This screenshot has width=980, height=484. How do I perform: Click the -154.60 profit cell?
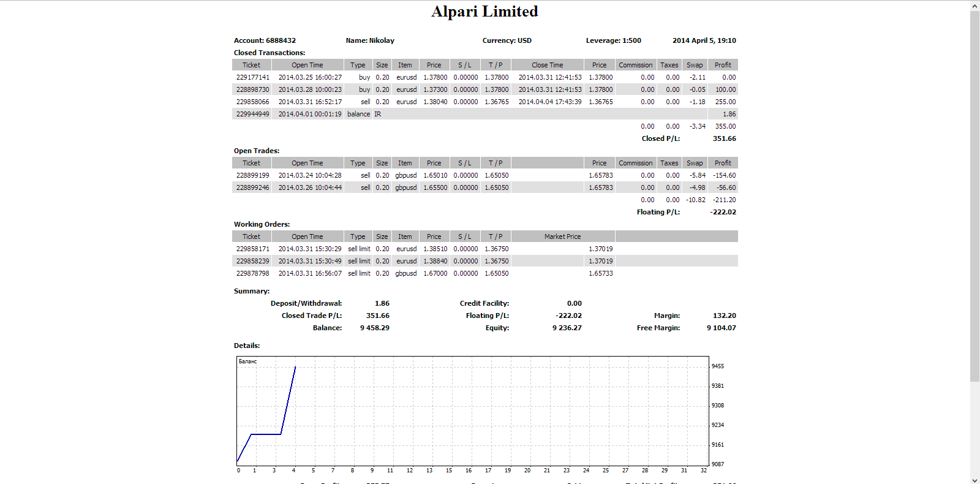coord(724,175)
